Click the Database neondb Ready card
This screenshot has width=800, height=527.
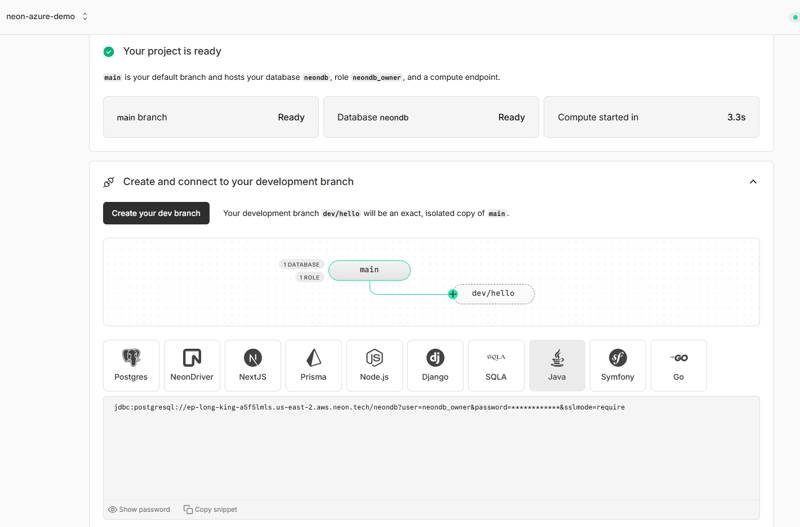click(431, 117)
